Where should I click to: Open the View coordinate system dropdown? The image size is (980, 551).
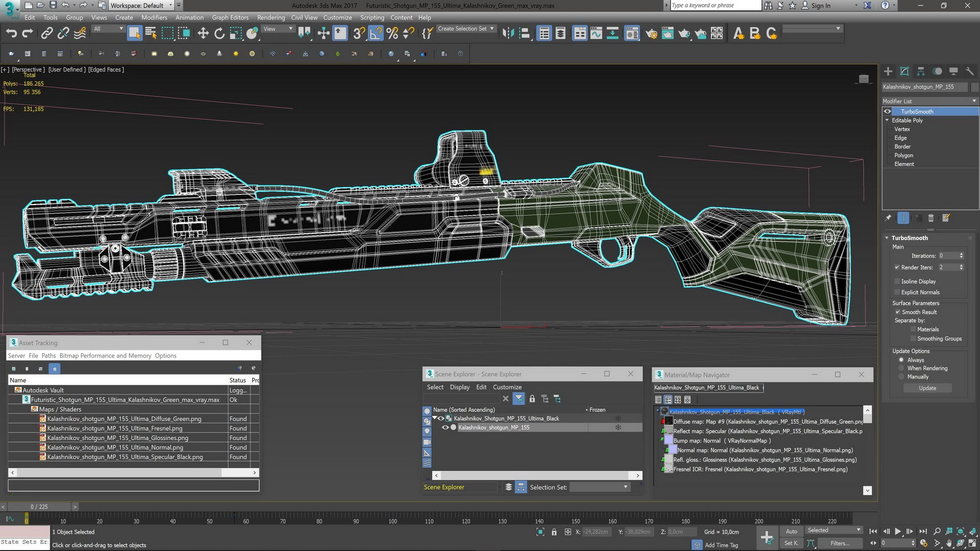coord(278,29)
